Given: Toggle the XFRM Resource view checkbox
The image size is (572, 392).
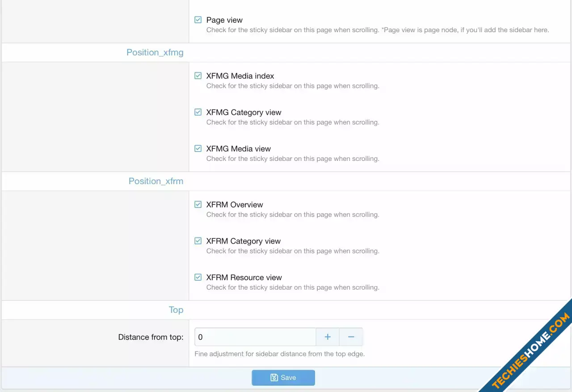Looking at the screenshot, I should [198, 277].
